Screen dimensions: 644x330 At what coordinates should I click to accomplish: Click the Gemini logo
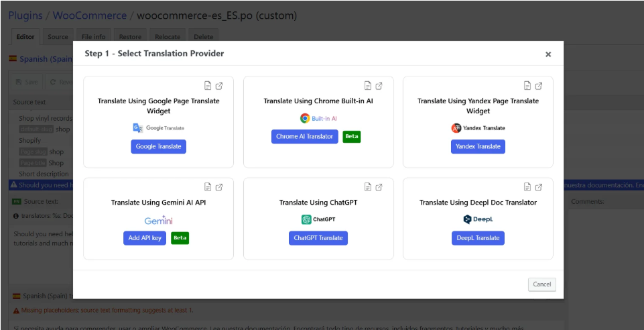click(159, 220)
